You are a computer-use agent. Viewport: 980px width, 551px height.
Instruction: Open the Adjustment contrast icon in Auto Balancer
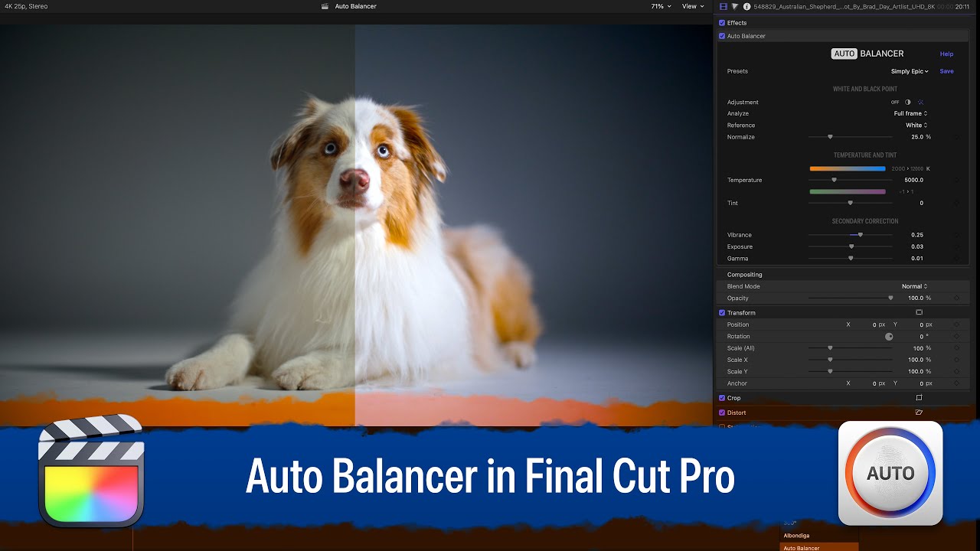pos(907,102)
